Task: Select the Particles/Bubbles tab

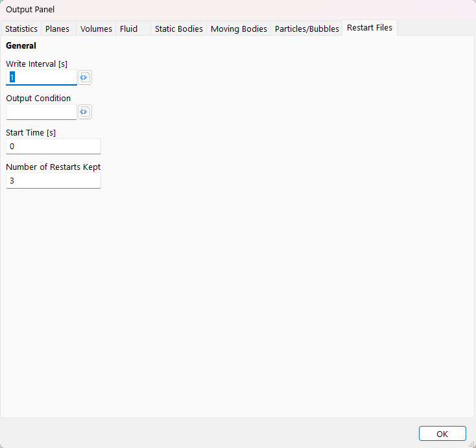Action: point(307,29)
